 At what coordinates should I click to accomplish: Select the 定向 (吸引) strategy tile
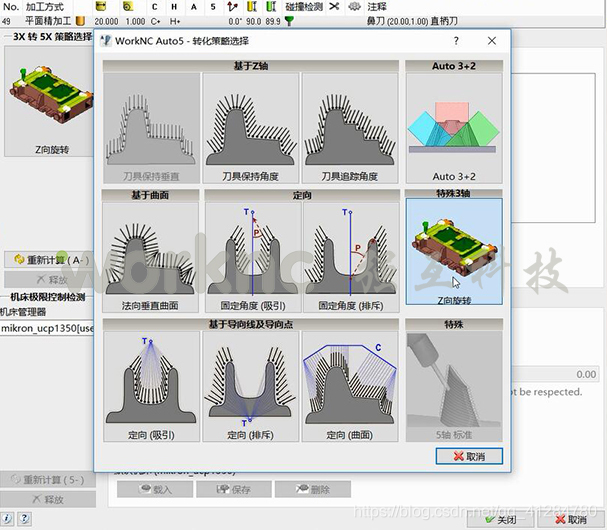point(151,386)
